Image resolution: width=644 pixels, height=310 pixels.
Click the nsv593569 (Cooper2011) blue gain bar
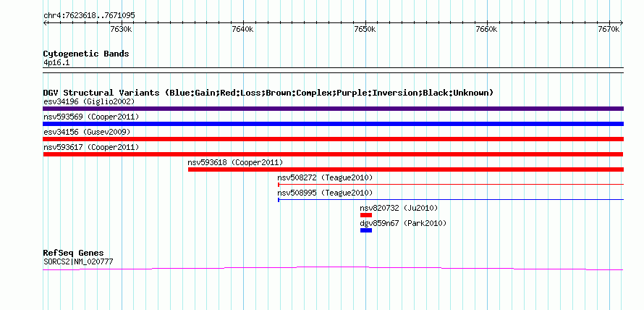(x=333, y=124)
